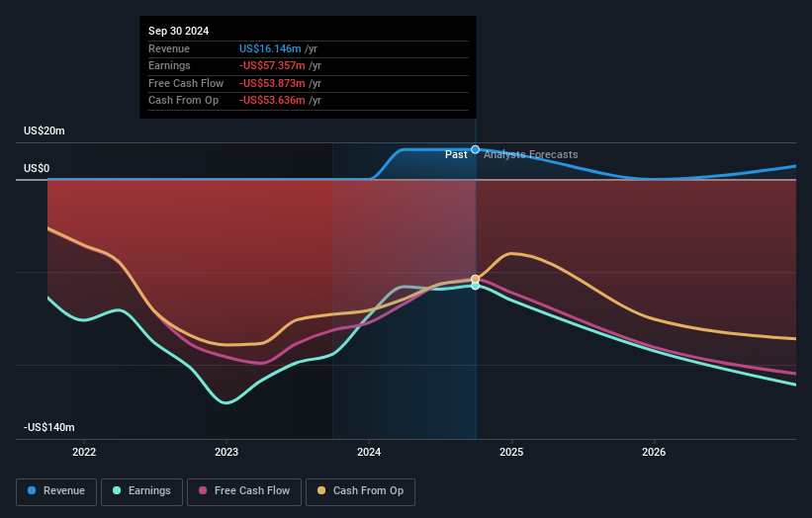
Task: Click the US$0 y-axis label
Action: (37, 168)
